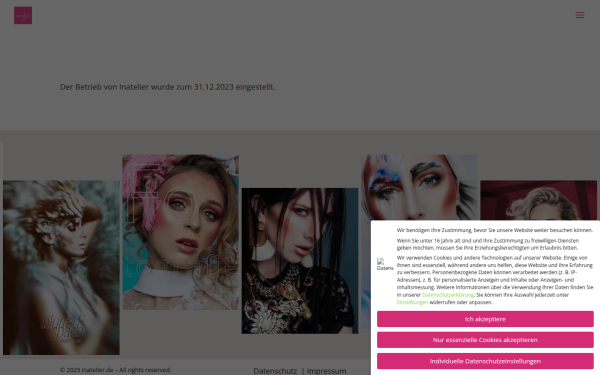Viewport: 600px width, 375px height.
Task: Select text 'Der Betrieb von Inatelier wurde zum 31.12.2023 eingestellt.'
Action: [167, 87]
